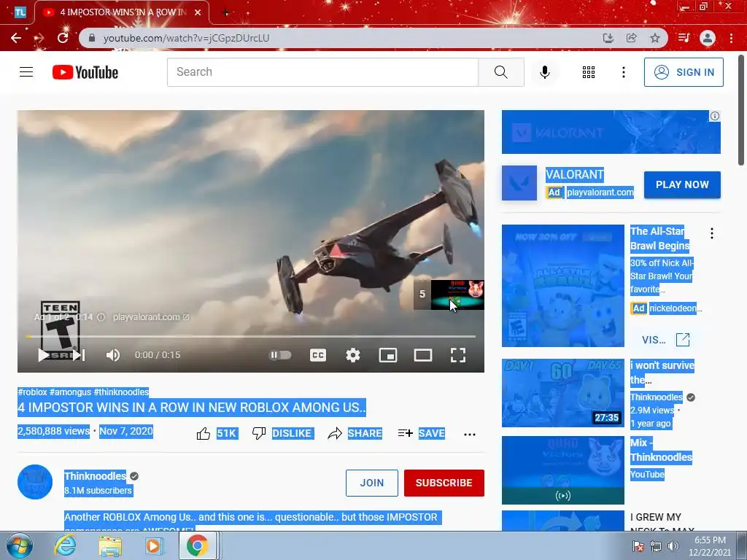The height and width of the screenshot is (560, 747).
Task: Install app icon in address bar
Action: coord(608,38)
